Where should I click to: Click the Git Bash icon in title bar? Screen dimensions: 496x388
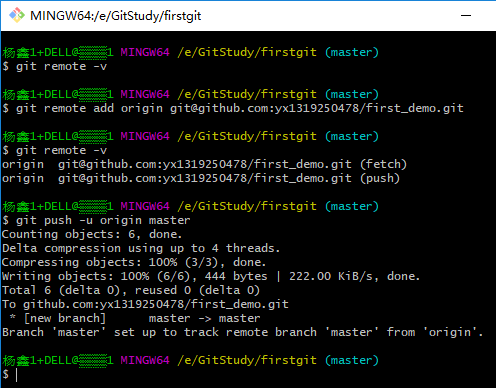click(x=17, y=15)
